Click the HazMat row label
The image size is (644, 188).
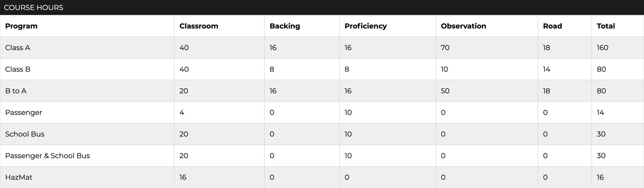coord(19,177)
